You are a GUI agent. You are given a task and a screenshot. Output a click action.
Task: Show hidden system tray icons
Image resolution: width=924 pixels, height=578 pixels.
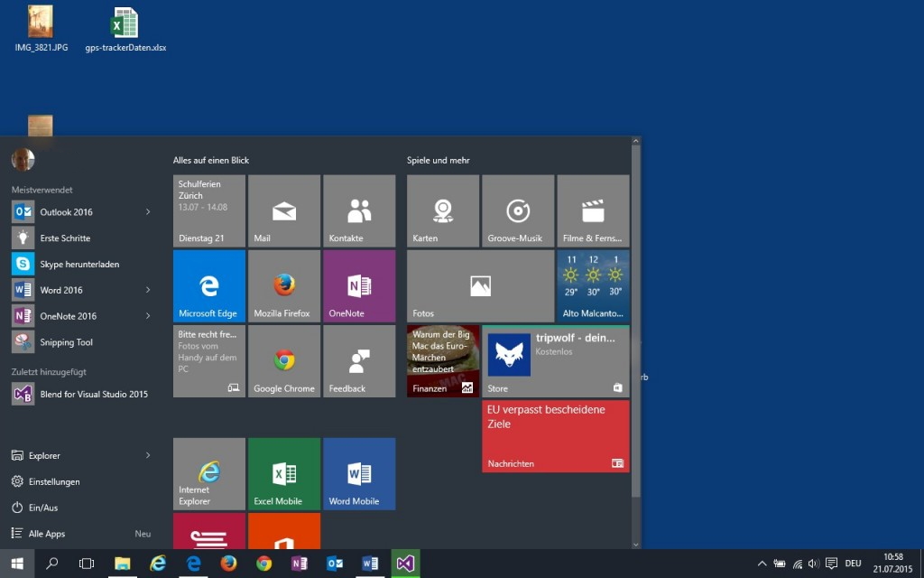(x=762, y=563)
